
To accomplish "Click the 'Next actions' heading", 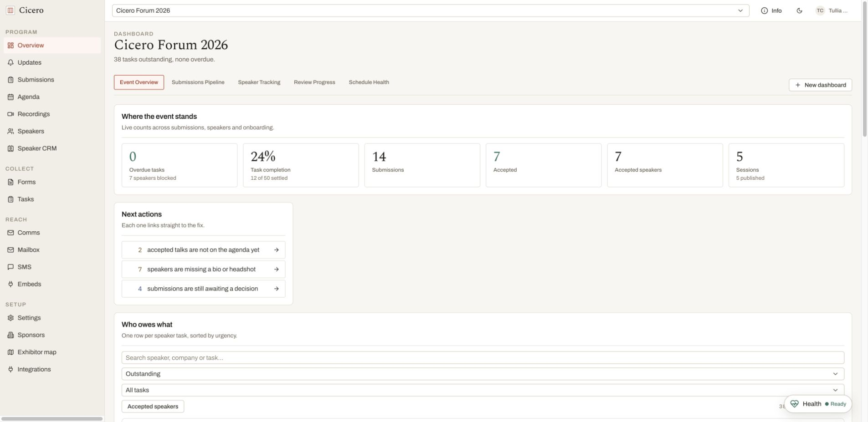I will [x=142, y=214].
